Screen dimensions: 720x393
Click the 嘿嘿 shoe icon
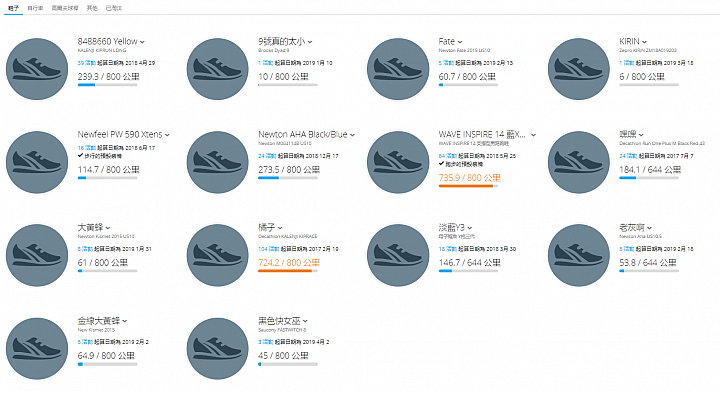[x=579, y=162]
